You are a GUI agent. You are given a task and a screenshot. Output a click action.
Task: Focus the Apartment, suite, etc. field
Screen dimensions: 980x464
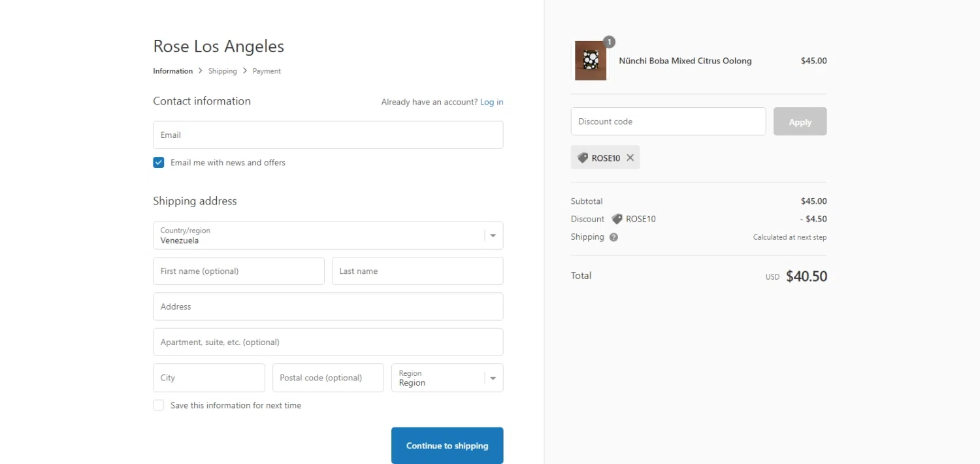(x=328, y=342)
